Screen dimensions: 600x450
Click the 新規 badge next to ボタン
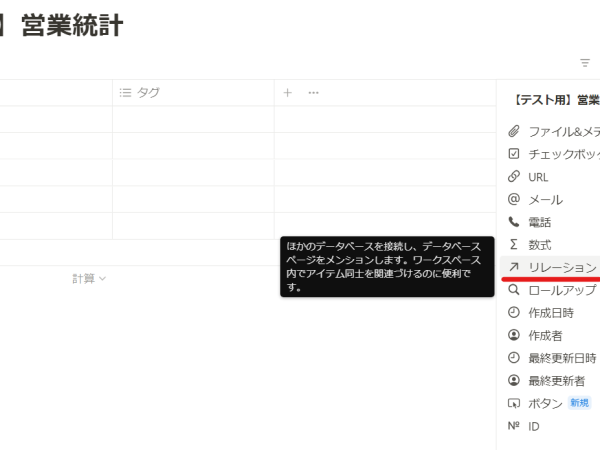point(579,403)
